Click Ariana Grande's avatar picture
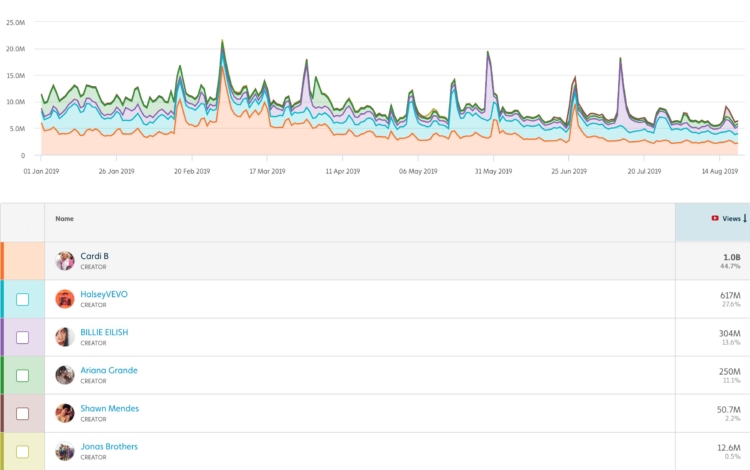The image size is (750, 470). (65, 375)
